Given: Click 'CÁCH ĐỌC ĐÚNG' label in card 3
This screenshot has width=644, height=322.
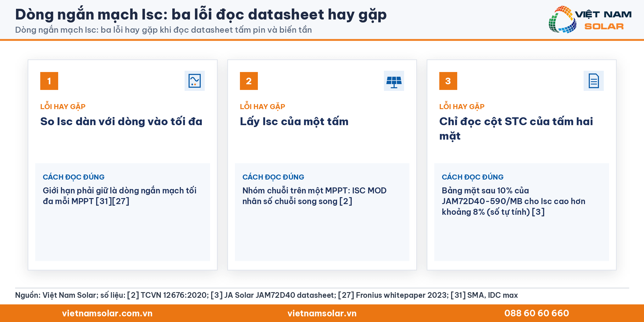Looking at the screenshot, I should [x=473, y=177].
